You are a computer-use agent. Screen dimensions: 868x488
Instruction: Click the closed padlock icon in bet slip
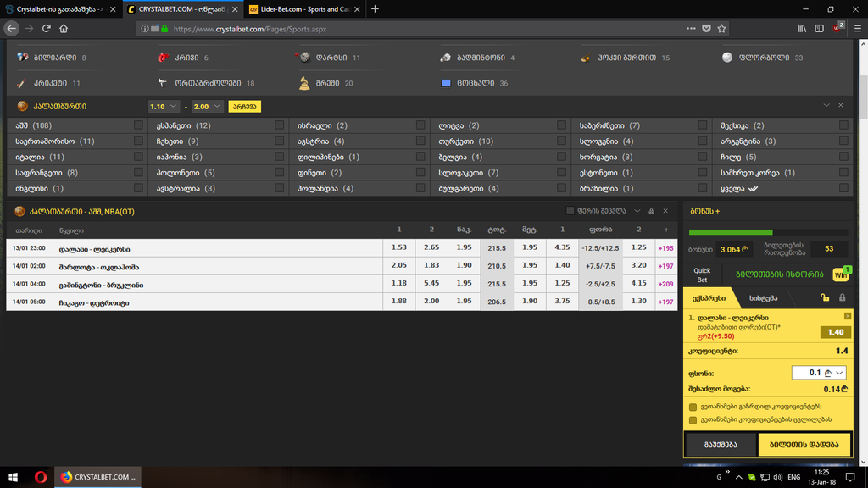pos(843,297)
